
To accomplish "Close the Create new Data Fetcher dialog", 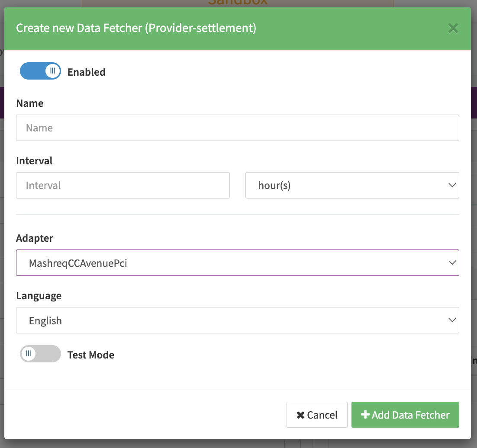I will tap(453, 29).
